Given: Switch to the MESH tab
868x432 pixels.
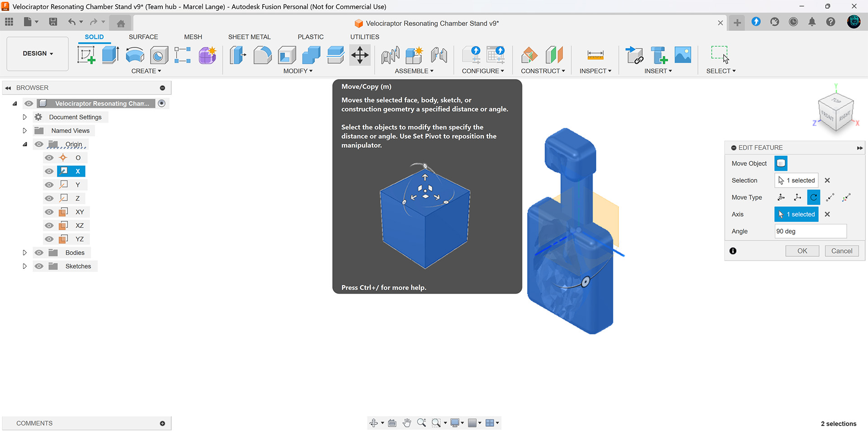Looking at the screenshot, I should coord(193,37).
